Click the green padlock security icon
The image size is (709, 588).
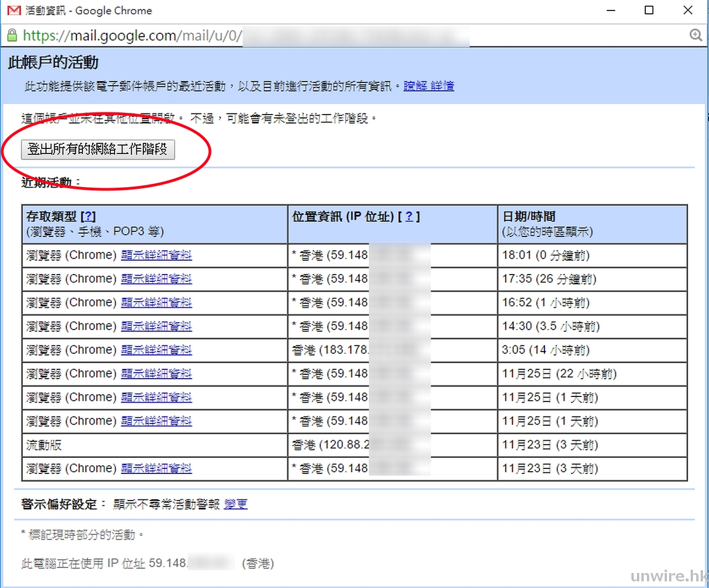(12, 36)
